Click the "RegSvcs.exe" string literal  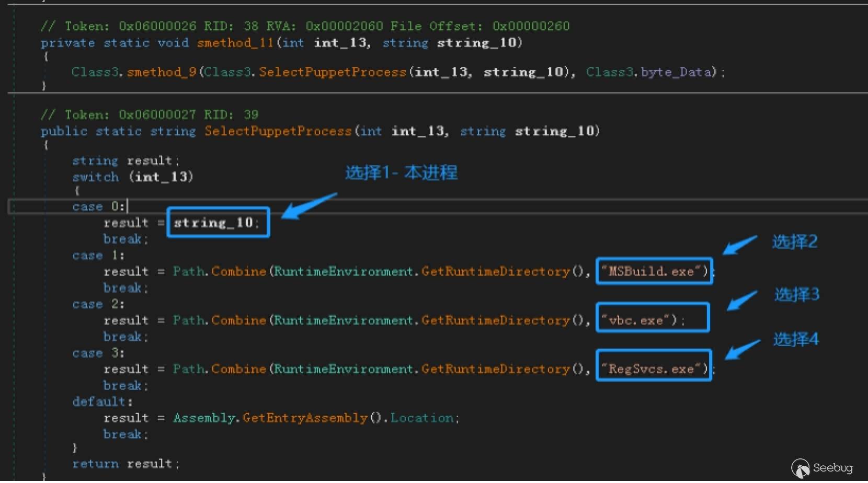(x=650, y=369)
